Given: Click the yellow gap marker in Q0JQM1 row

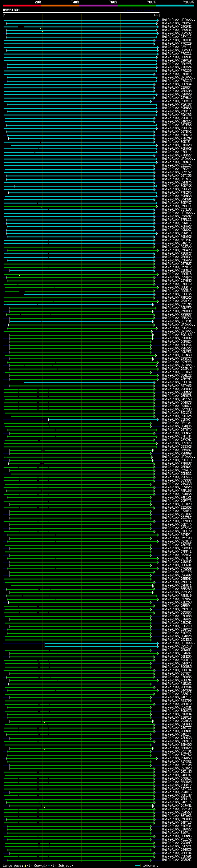Looking at the screenshot, I should coord(45,807).
